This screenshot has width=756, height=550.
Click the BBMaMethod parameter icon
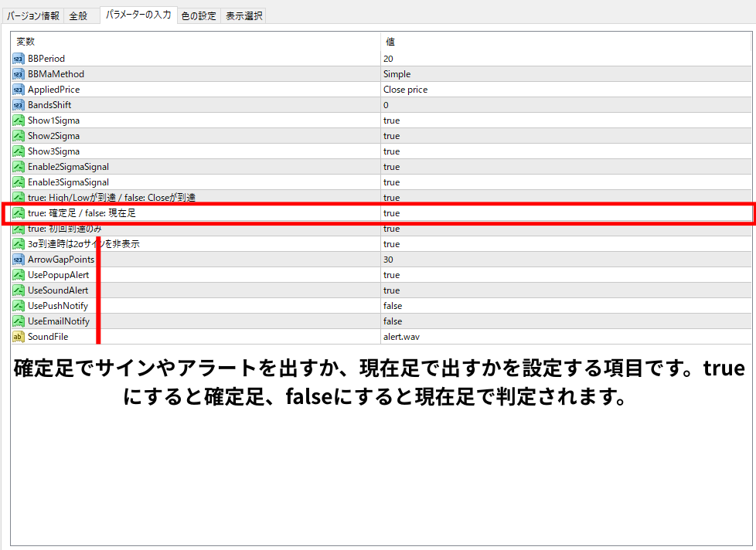(19, 74)
